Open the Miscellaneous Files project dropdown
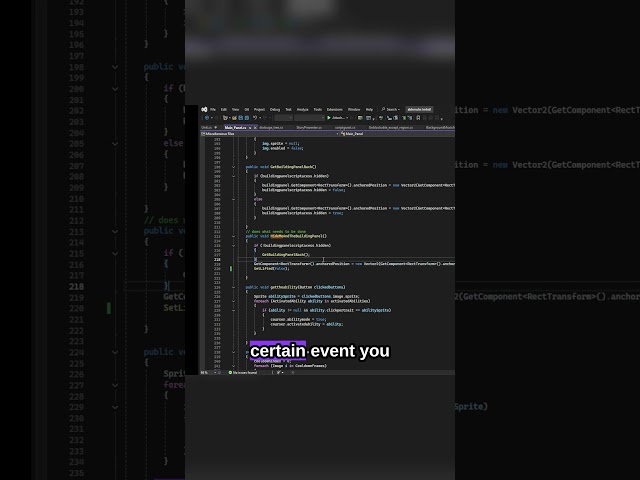 (269, 133)
